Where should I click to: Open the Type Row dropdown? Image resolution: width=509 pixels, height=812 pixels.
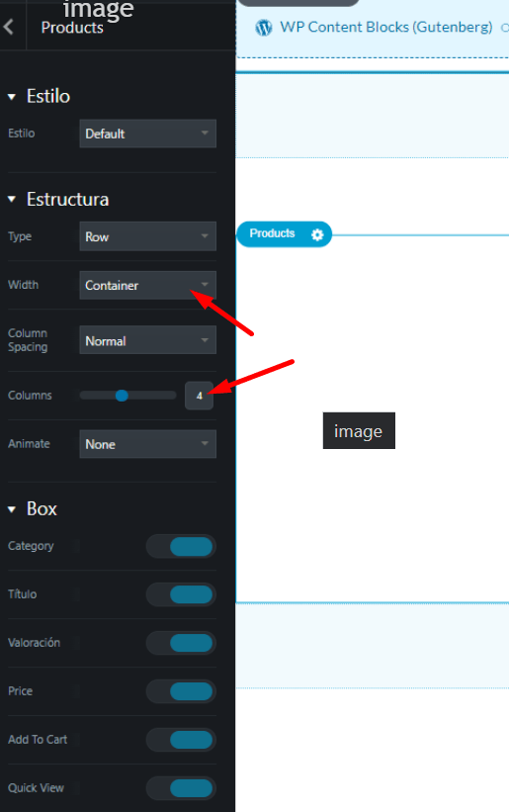coord(148,236)
